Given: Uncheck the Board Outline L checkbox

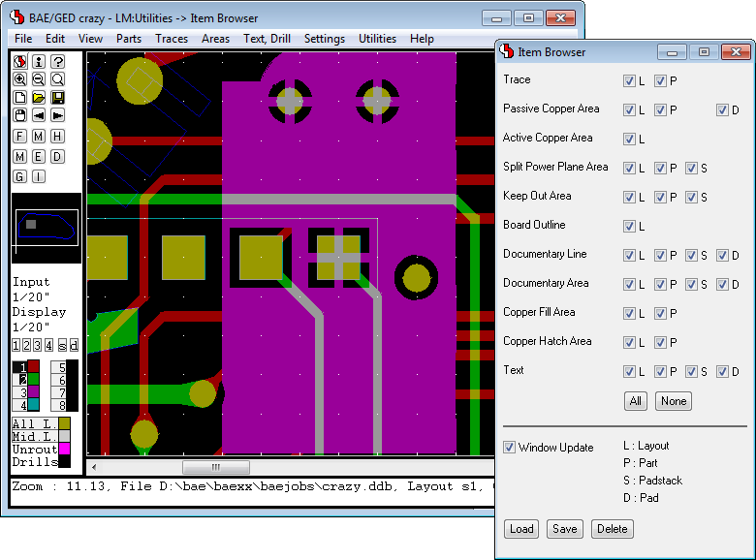Looking at the screenshot, I should 630,226.
